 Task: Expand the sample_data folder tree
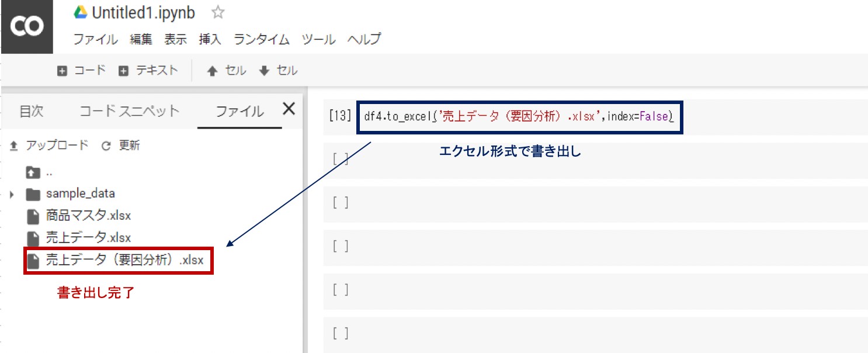coord(11,193)
